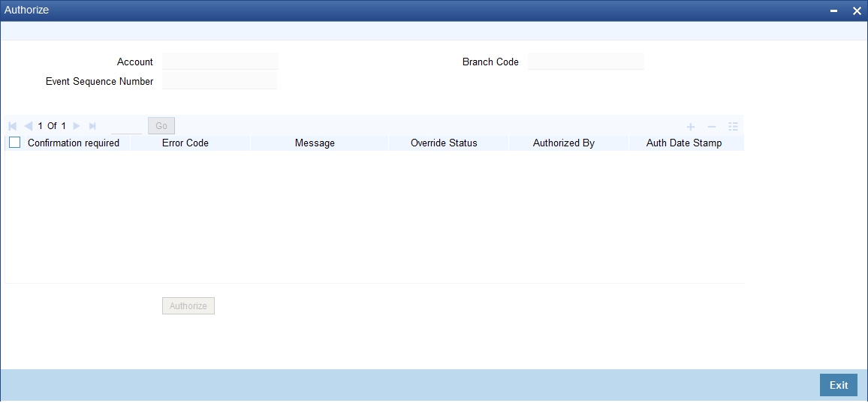Click the Authorize button

point(188,306)
